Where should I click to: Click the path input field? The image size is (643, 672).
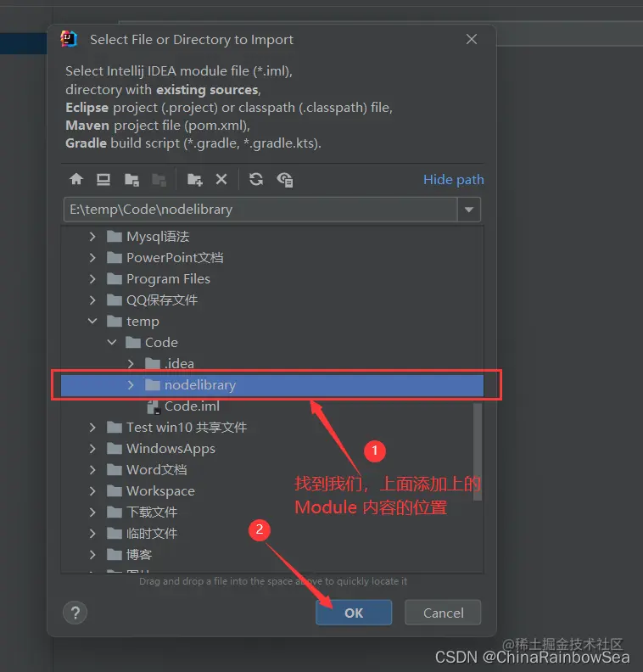click(260, 210)
